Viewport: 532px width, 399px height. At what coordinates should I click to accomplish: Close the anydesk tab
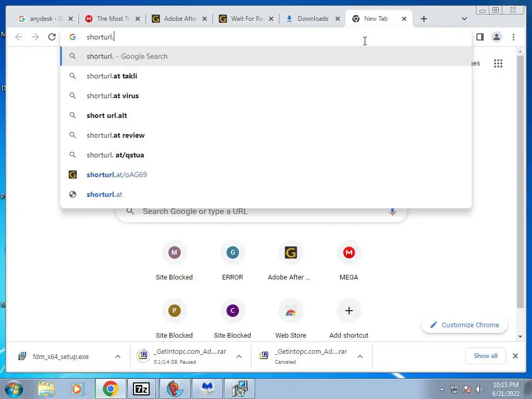click(71, 19)
